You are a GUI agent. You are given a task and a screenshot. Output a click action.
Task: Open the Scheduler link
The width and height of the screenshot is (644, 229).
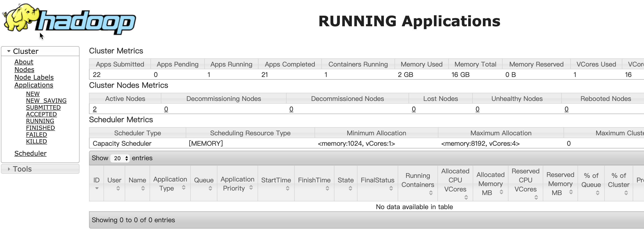point(30,153)
